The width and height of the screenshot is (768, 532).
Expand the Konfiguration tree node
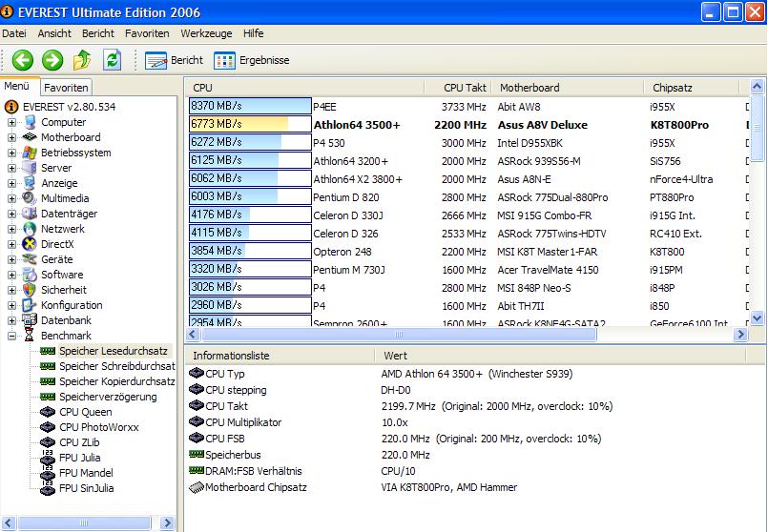click(x=11, y=305)
